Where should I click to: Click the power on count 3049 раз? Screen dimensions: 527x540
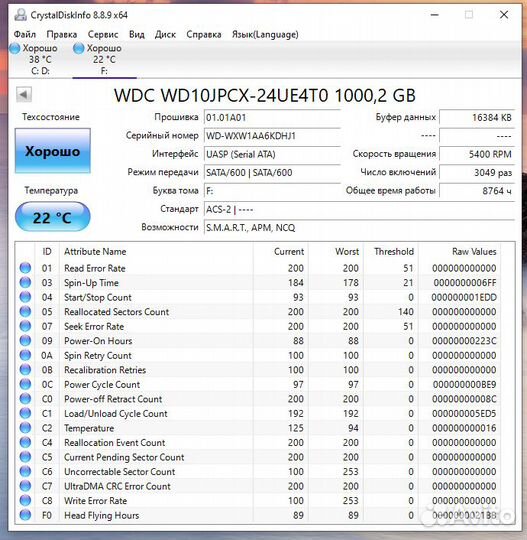(x=477, y=173)
